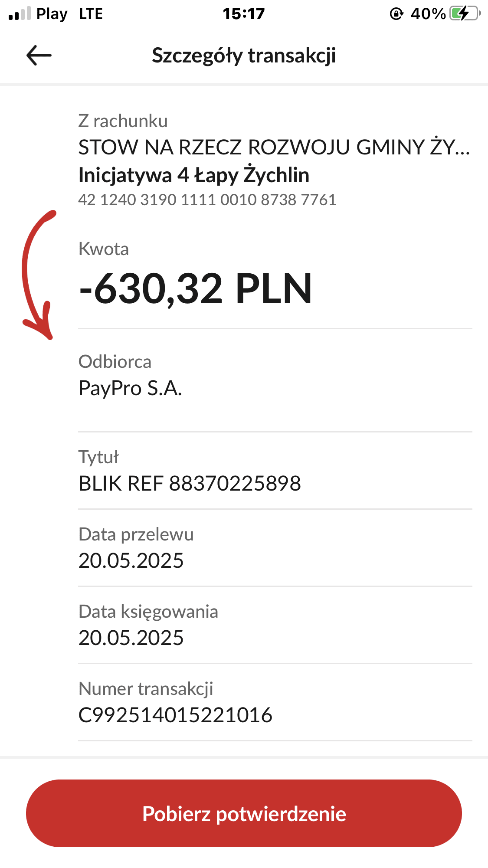The image size is (488, 868).
Task: Tap the red curved arrow graphic
Action: point(38,275)
